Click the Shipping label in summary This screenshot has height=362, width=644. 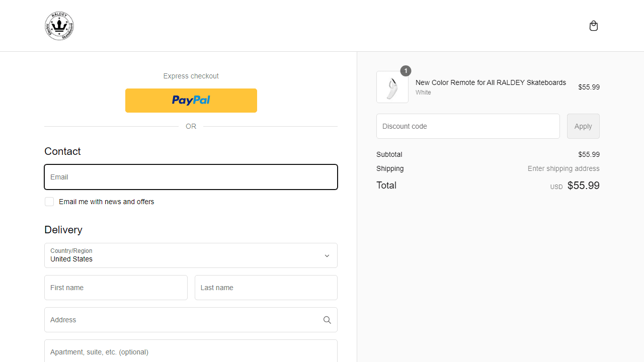point(390,168)
